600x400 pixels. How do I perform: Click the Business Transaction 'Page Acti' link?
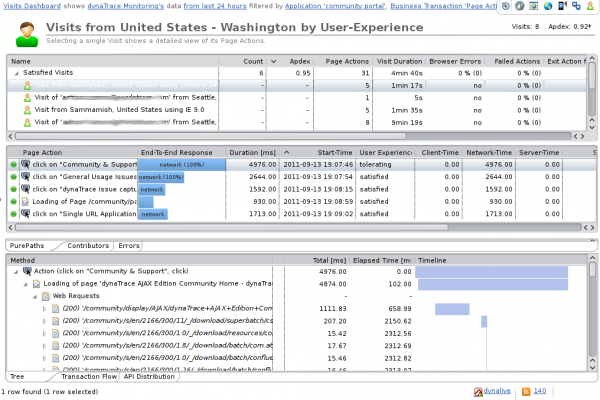click(443, 6)
